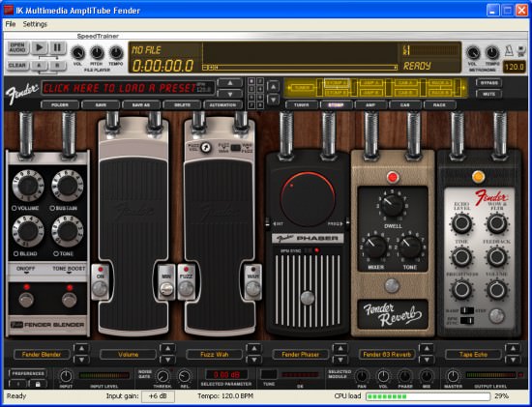Click the Tape Echo Feedback knob

(497, 257)
